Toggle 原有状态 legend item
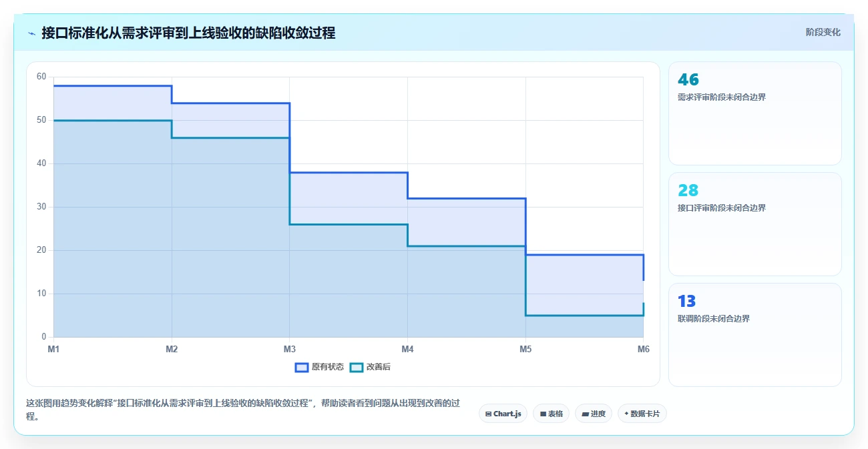Image resolution: width=868 pixels, height=449 pixels. [319, 367]
